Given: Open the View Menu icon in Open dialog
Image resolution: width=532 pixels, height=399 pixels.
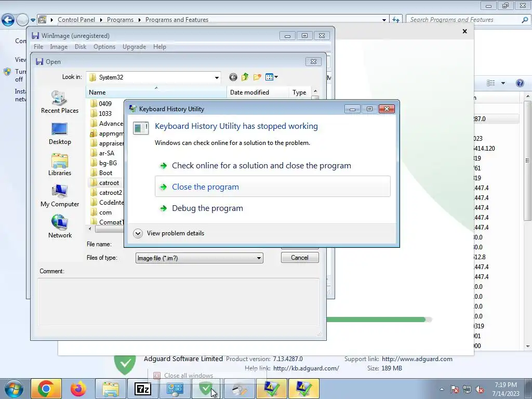Looking at the screenshot, I should click(x=271, y=77).
